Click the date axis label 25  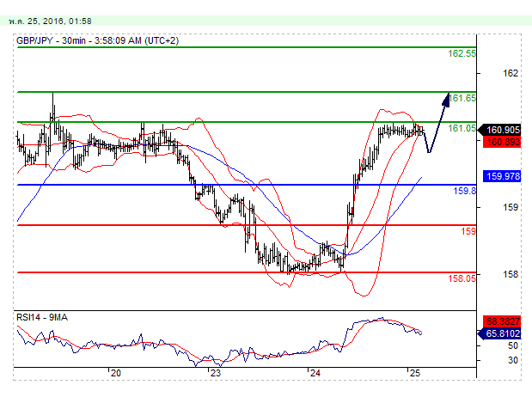pos(415,373)
